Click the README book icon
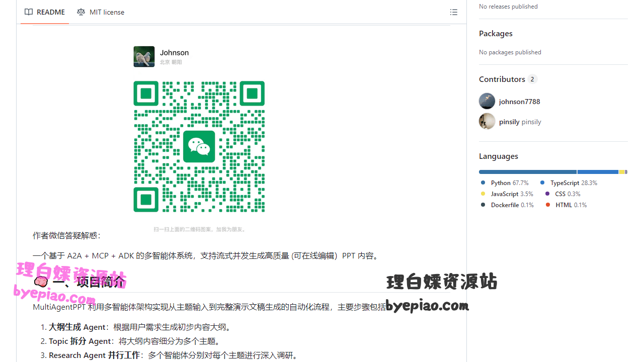 (x=29, y=12)
